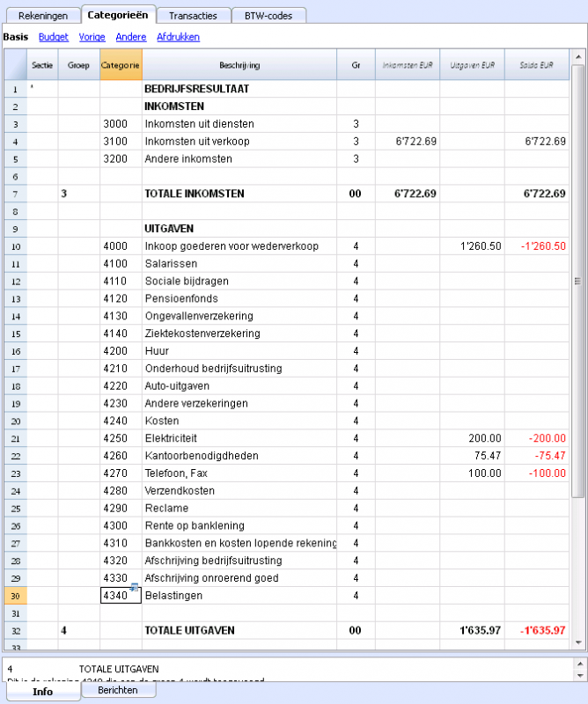This screenshot has width=588, height=704.
Task: Click 'Telefoon, Fax' description cell
Action: point(239,473)
